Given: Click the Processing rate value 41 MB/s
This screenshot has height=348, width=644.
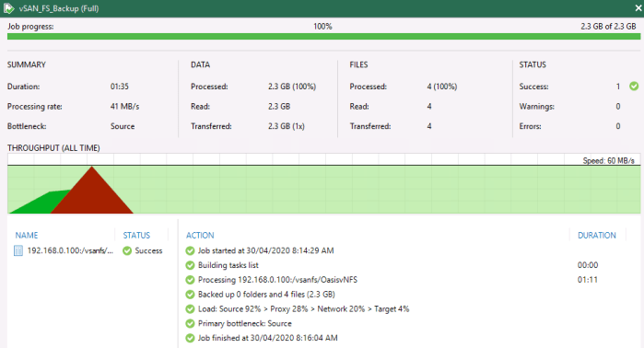Looking at the screenshot, I should [125, 107].
